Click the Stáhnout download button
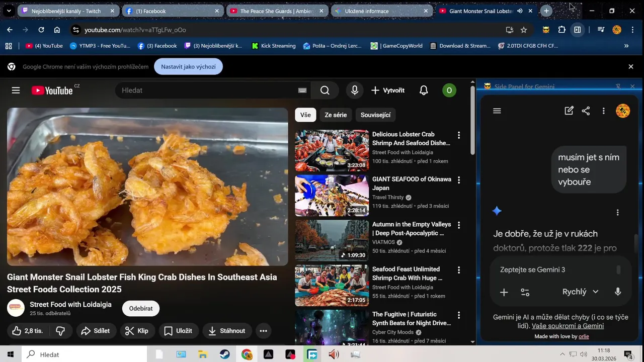The width and height of the screenshot is (644, 362). [x=227, y=331]
